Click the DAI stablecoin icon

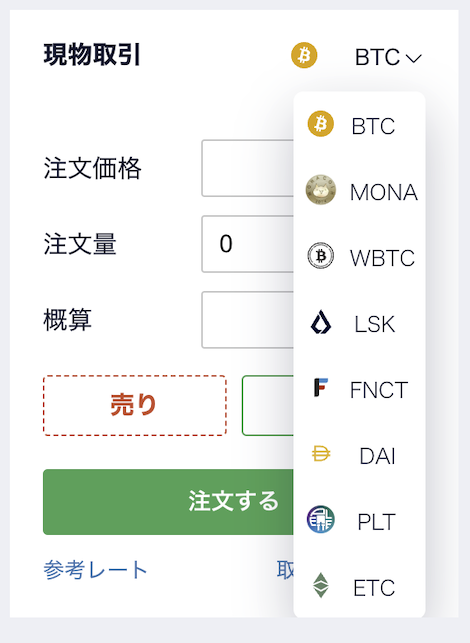click(x=321, y=454)
